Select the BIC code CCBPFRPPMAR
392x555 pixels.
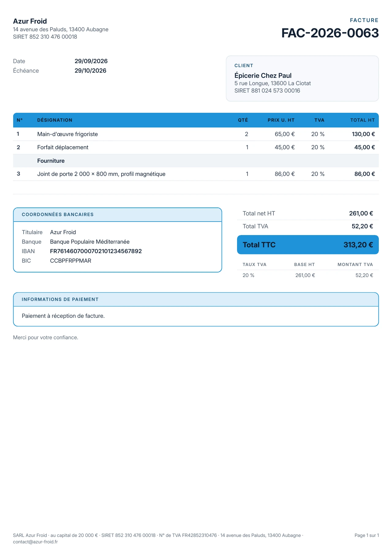[71, 261]
